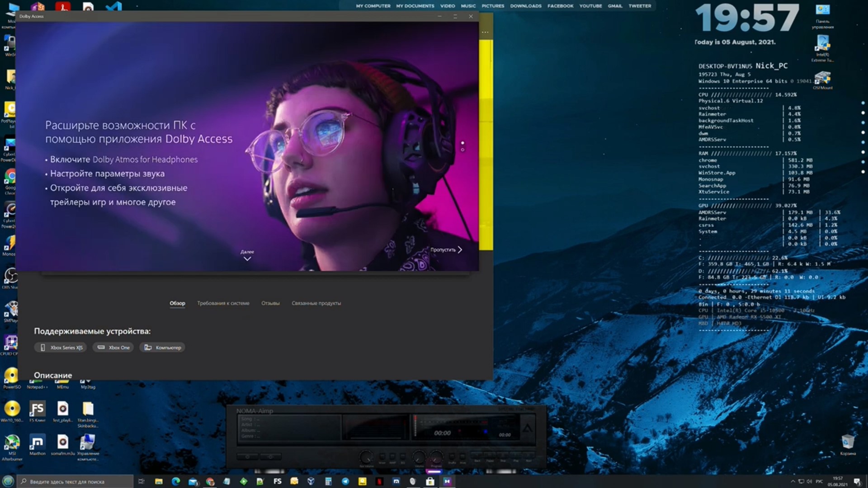Click the Компьютер device chip
Viewport: 868px width, 488px height.
163,347
